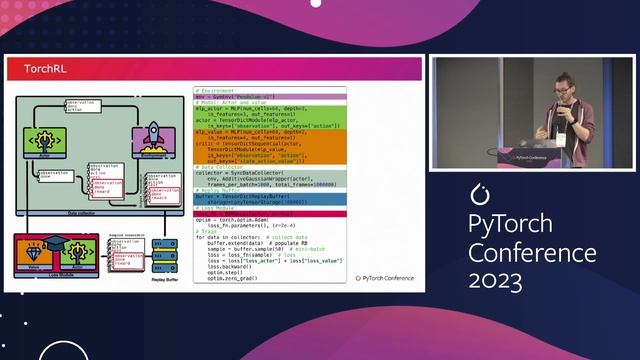Image resolution: width=640 pixels, height=360 pixels.
Task: Click the "Data collector" diagram label bar
Action: (100, 213)
